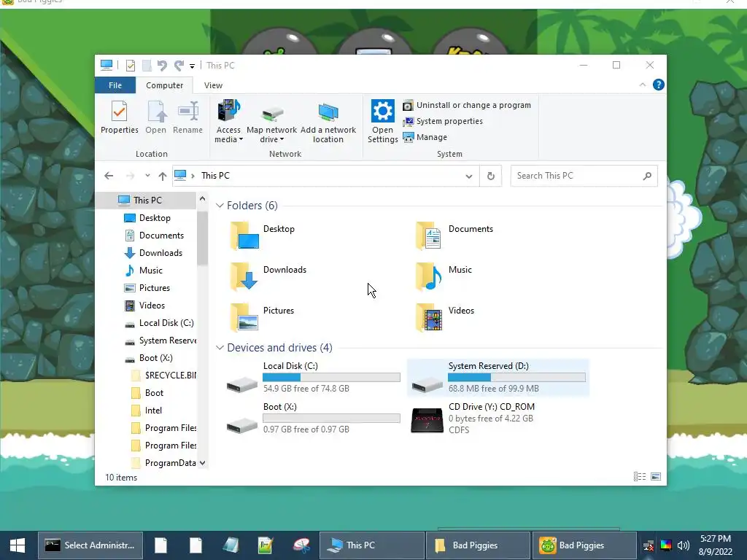Open the Windows Start menu
The image size is (747, 560).
click(18, 545)
